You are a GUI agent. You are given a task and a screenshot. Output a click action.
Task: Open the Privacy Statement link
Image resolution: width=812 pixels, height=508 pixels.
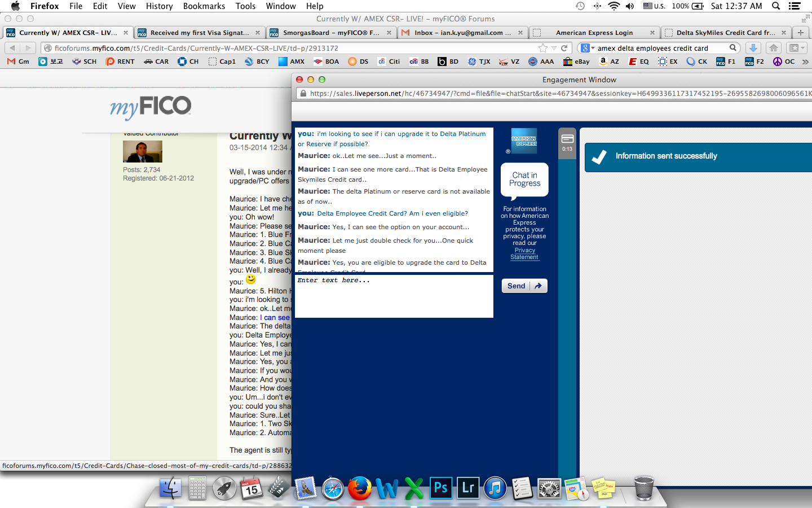(524, 253)
